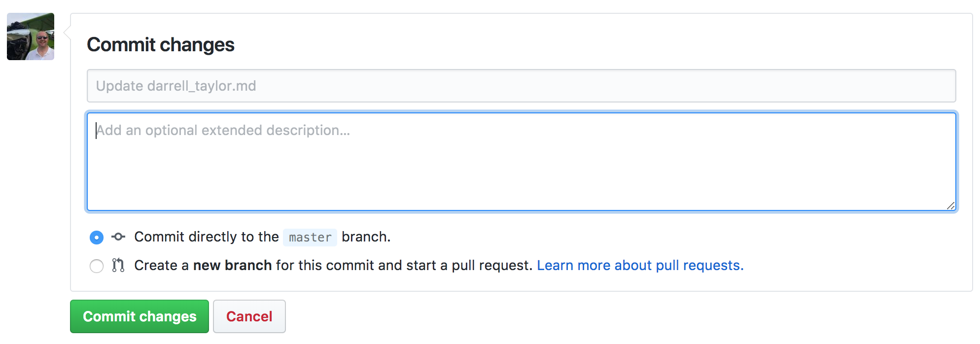Click the Commit changes heading text
The height and width of the screenshot is (344, 980).
161,45
